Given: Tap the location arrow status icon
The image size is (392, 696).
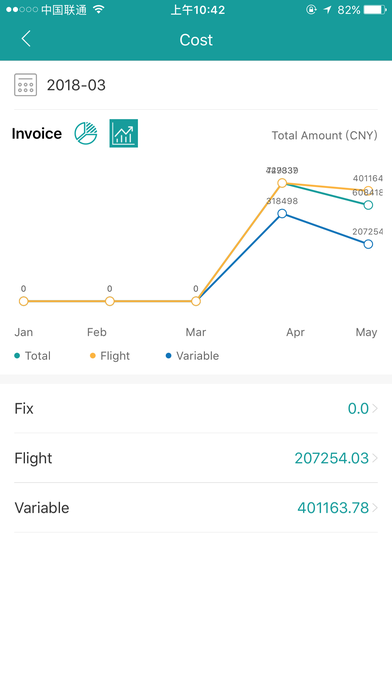Looking at the screenshot, I should [328, 10].
